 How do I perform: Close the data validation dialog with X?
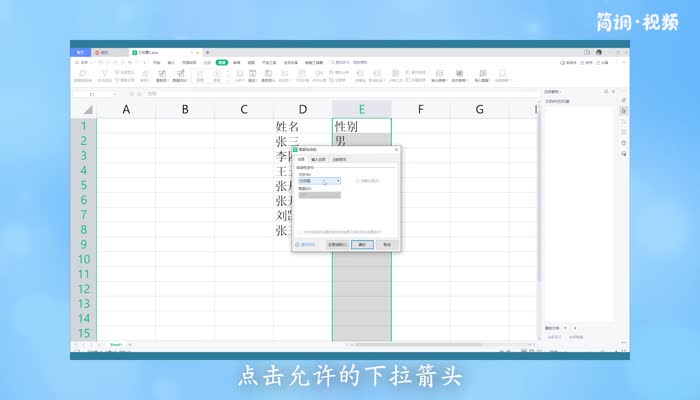point(396,150)
